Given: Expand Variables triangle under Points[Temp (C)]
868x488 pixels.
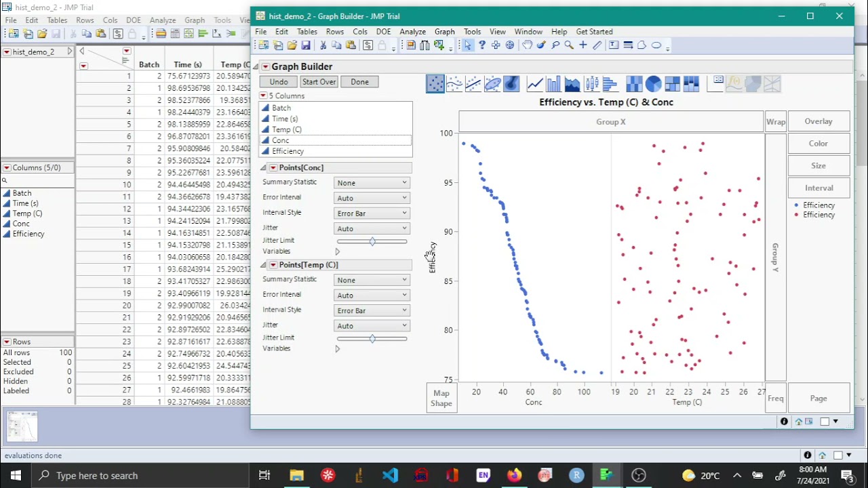Looking at the screenshot, I should point(338,349).
